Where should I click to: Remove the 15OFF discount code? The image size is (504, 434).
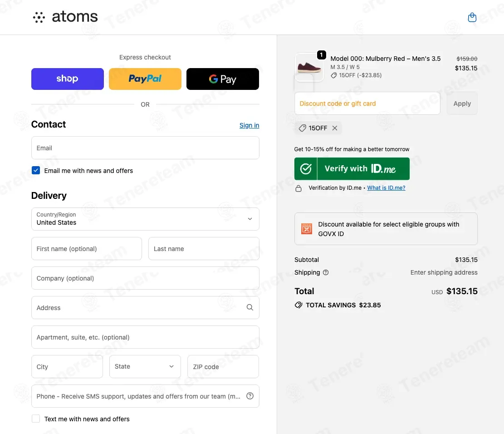point(335,128)
